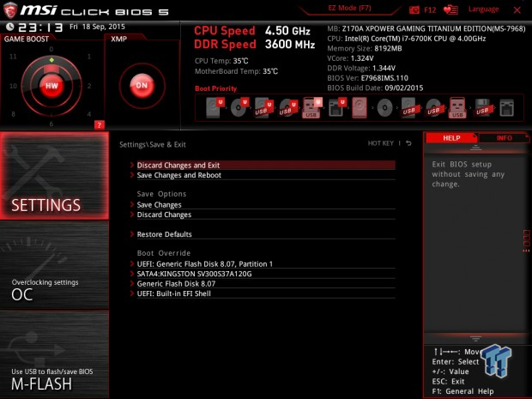Click the highlighted legacy hard disk boot icon
Viewport: 532px width, 399px height.
(360, 108)
